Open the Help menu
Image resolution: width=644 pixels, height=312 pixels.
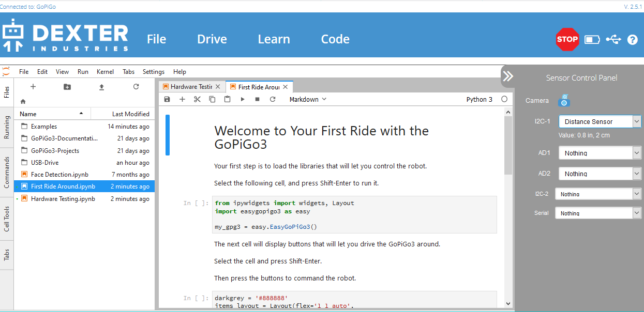[179, 72]
